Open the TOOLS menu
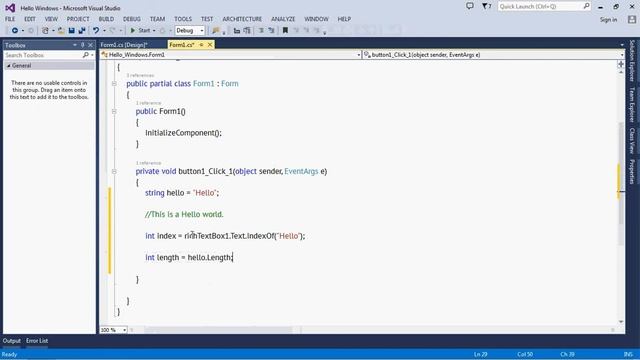 183,19
